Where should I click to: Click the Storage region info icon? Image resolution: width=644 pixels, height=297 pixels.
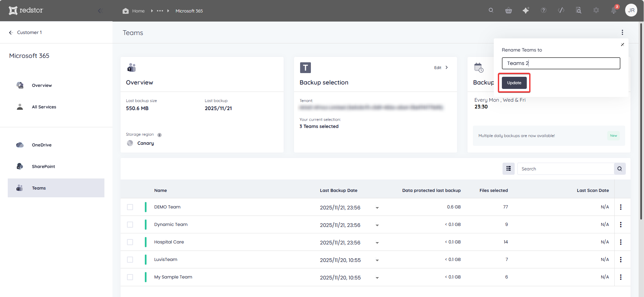pos(159,135)
